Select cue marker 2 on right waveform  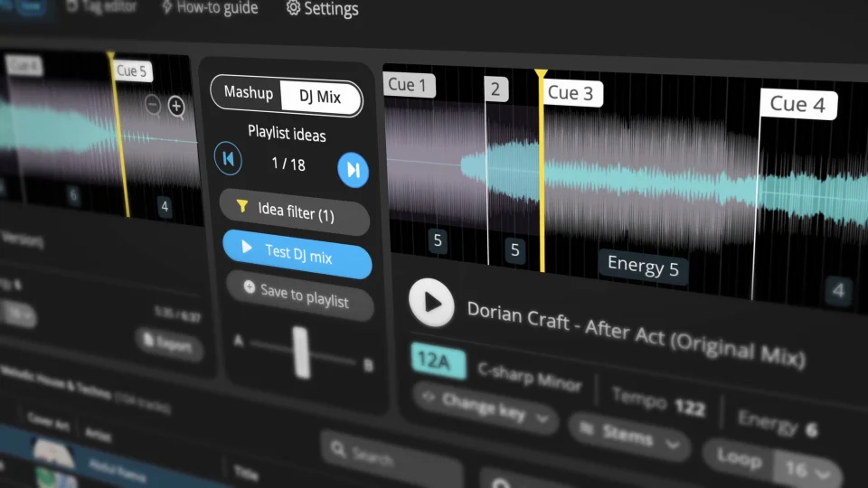pyautogui.click(x=495, y=89)
